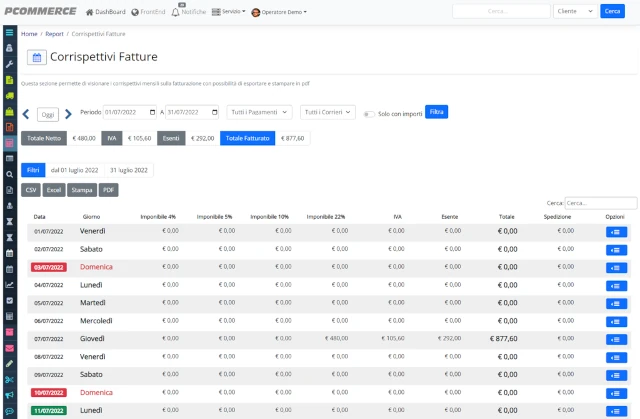Click the Oggi button
640x419 pixels.
coord(48,115)
